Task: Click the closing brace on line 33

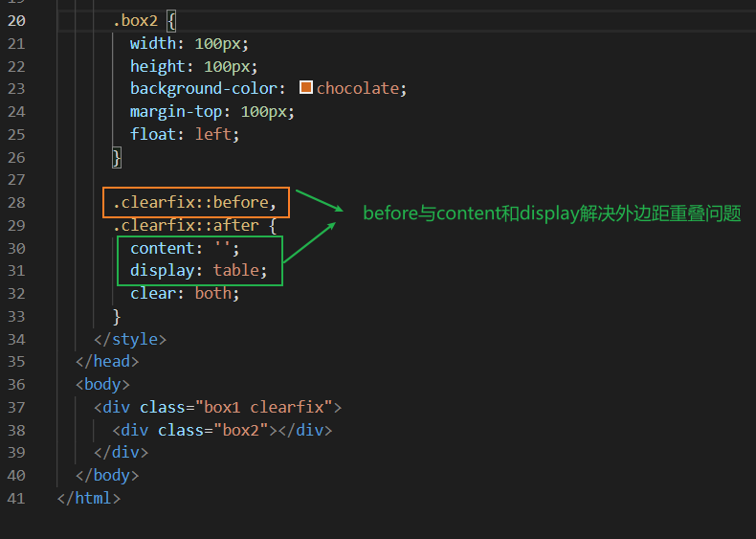Action: click(x=117, y=317)
